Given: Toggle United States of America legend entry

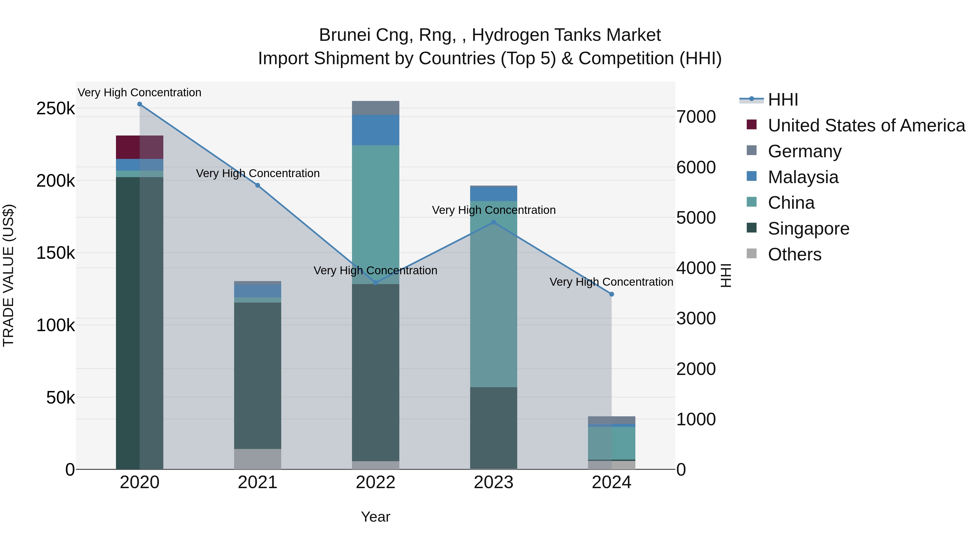Looking at the screenshot, I should coord(852,125).
